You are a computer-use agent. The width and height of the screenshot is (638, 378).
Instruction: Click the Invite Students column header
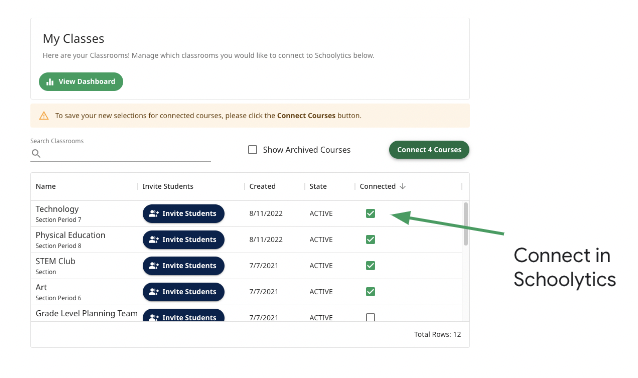coord(168,186)
